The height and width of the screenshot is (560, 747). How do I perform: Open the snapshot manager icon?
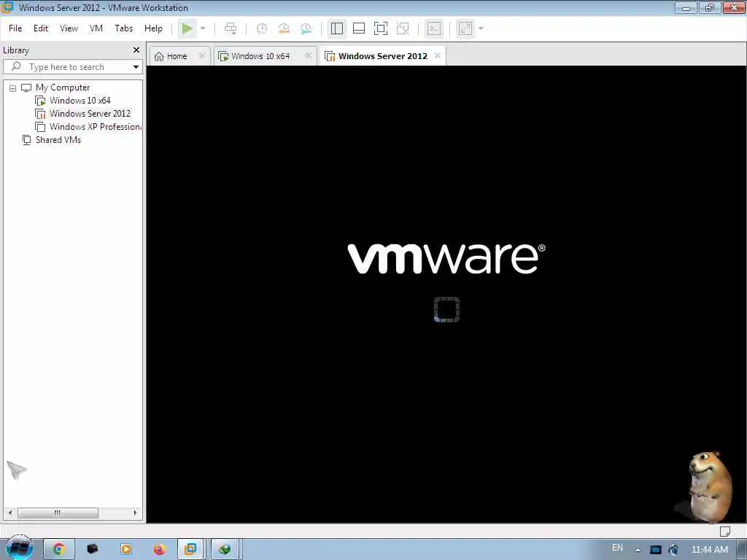(306, 28)
